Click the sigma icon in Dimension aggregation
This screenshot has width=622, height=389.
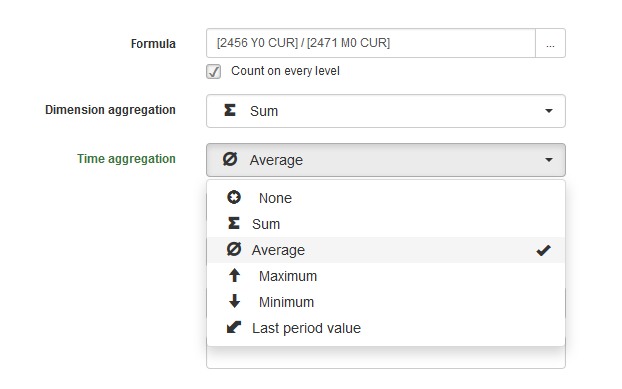230,110
